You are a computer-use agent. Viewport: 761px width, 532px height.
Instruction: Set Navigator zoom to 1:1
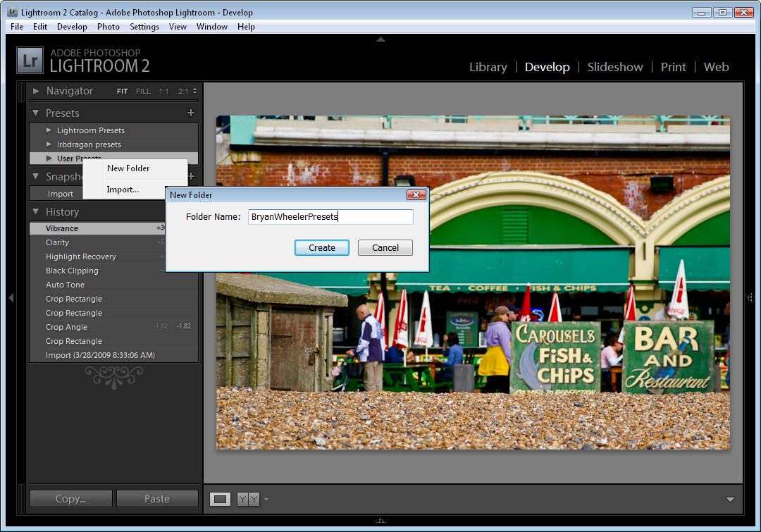coord(163,92)
